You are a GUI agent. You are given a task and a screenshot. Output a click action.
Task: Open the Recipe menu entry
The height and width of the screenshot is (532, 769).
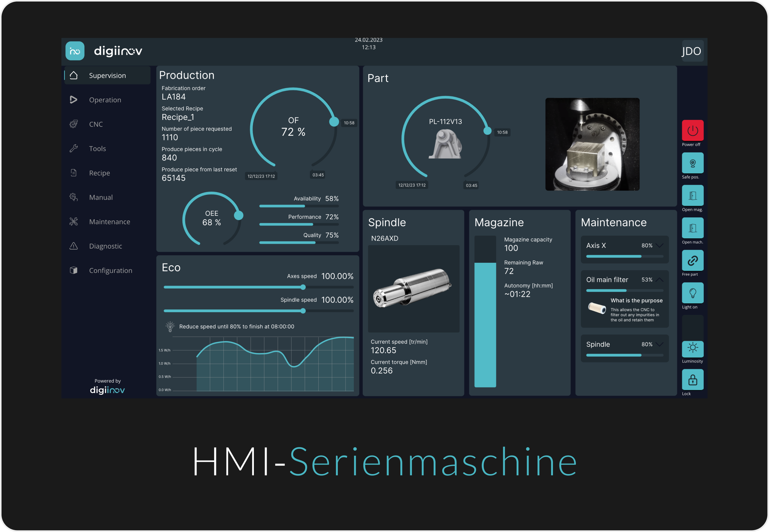[x=99, y=173]
